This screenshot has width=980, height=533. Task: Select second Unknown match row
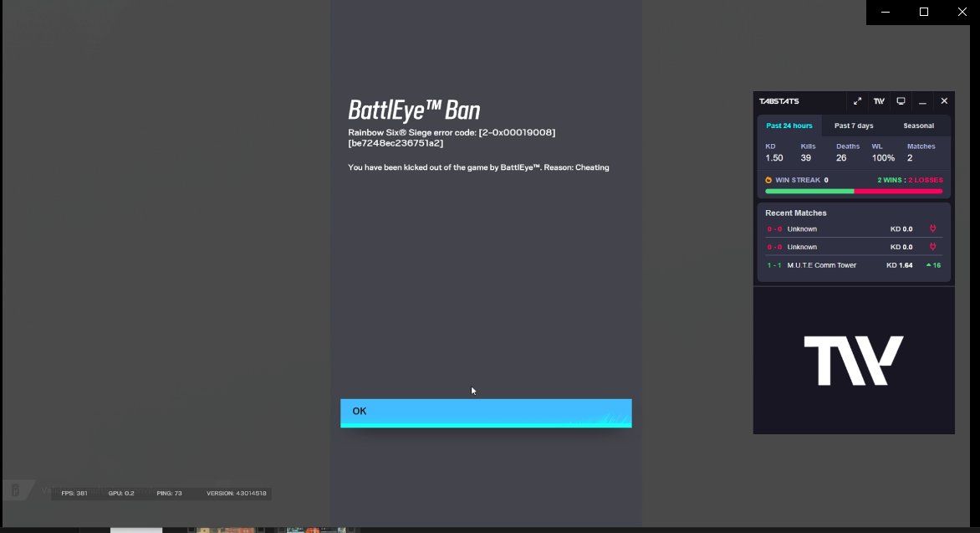point(854,247)
